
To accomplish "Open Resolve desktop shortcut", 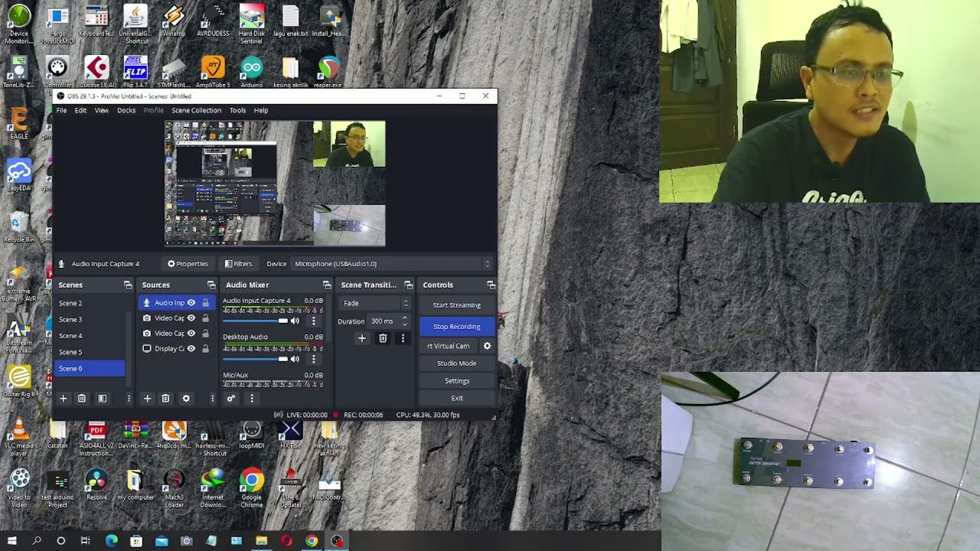I will (x=96, y=485).
